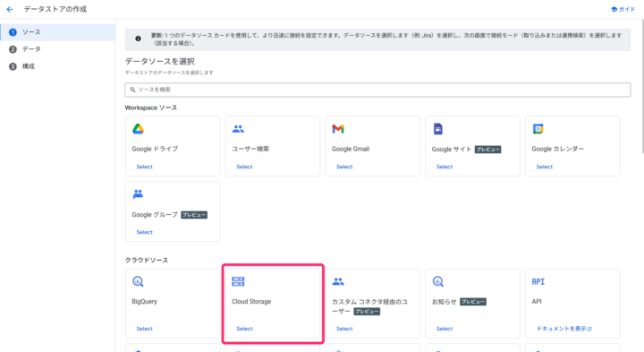Focus the ソースを検索 search field
The width and height of the screenshot is (644, 352).
[377, 90]
